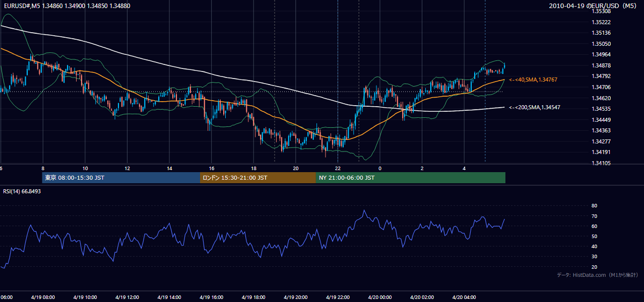Click price level 1.34535 on axis
The height and width of the screenshot is (302, 644).
point(601,109)
